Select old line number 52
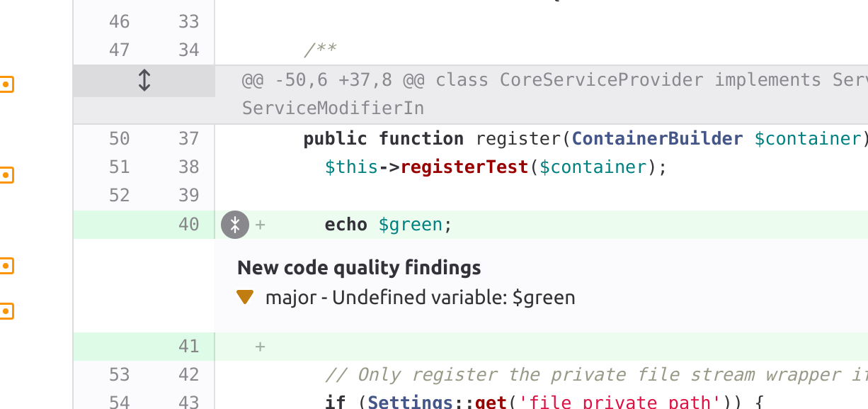 [120, 195]
